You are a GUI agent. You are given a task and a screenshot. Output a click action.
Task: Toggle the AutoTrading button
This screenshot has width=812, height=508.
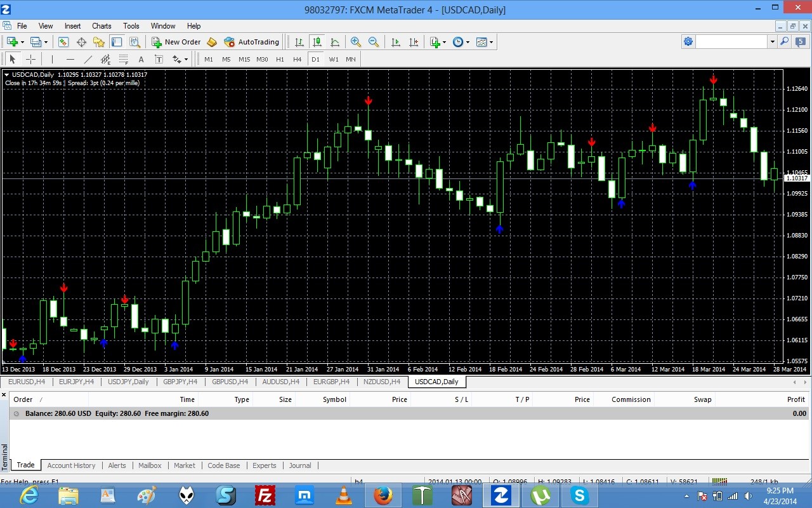pyautogui.click(x=251, y=42)
